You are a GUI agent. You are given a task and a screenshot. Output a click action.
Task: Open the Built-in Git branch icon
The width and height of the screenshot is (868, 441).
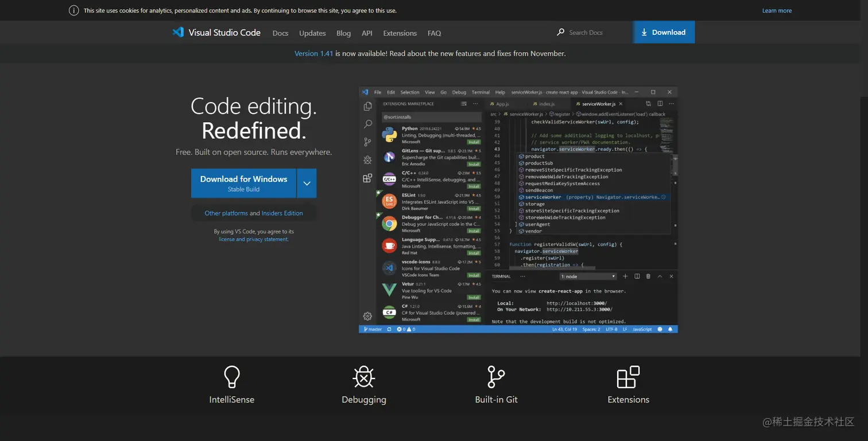pyautogui.click(x=495, y=377)
